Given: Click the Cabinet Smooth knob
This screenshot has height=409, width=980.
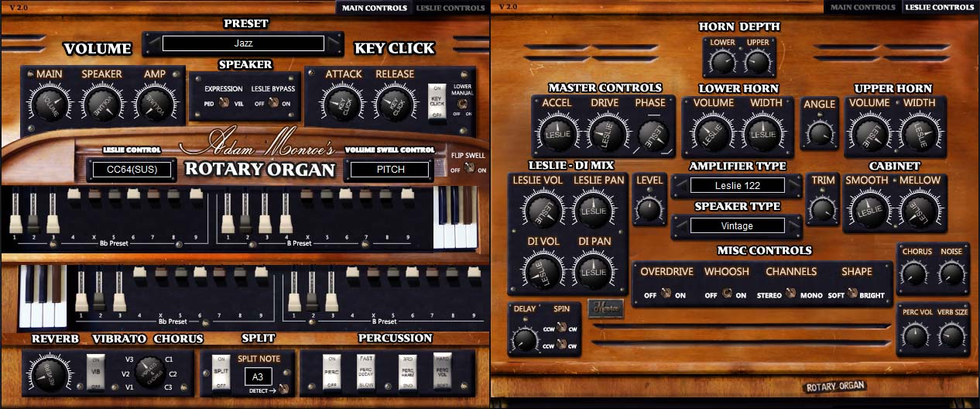Looking at the screenshot, I should (869, 209).
